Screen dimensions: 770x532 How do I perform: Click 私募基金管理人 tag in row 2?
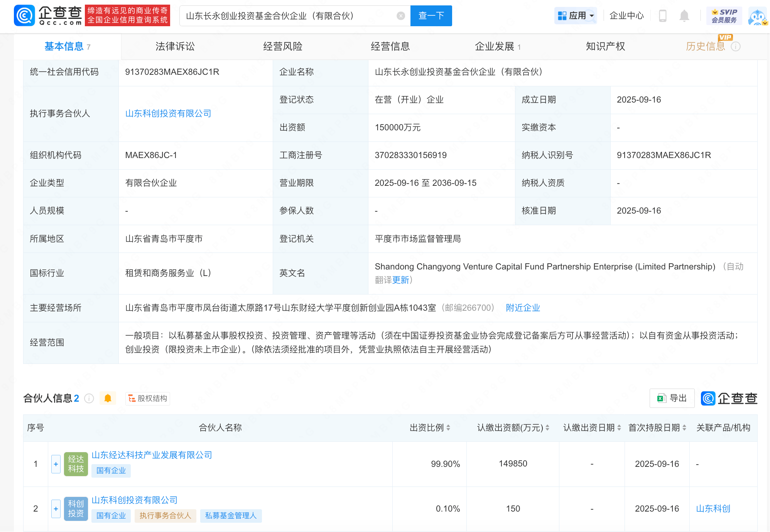coord(231,515)
